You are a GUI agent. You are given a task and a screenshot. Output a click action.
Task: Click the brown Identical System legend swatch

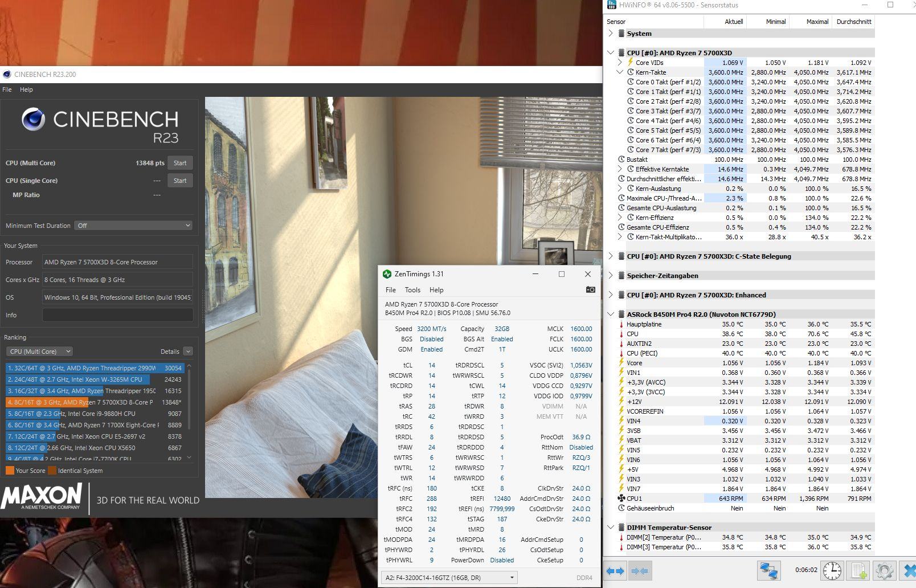pyautogui.click(x=52, y=471)
